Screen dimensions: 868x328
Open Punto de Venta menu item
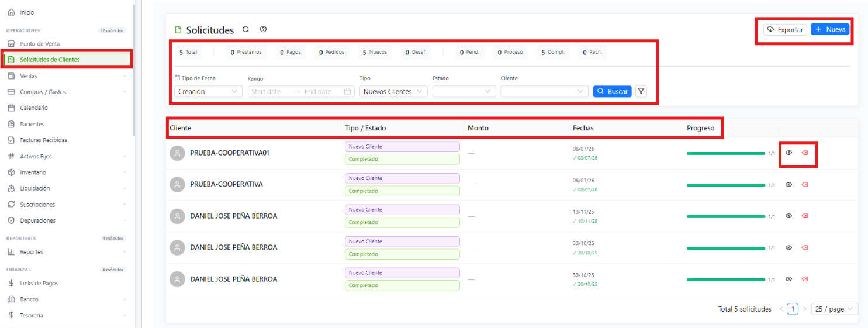67,44
